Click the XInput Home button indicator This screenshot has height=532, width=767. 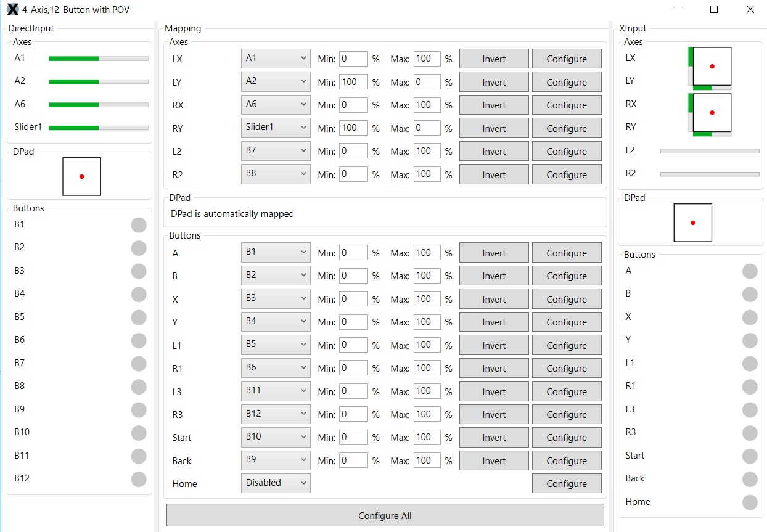pyautogui.click(x=750, y=502)
